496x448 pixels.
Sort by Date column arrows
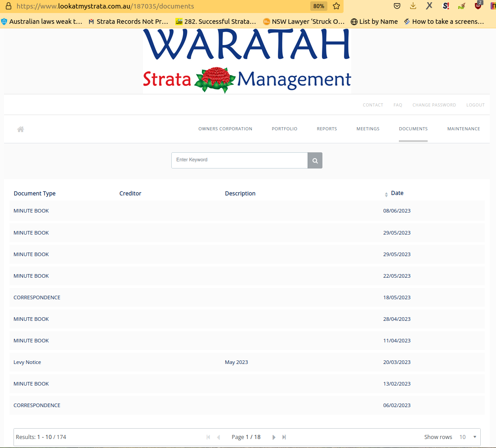(x=386, y=195)
